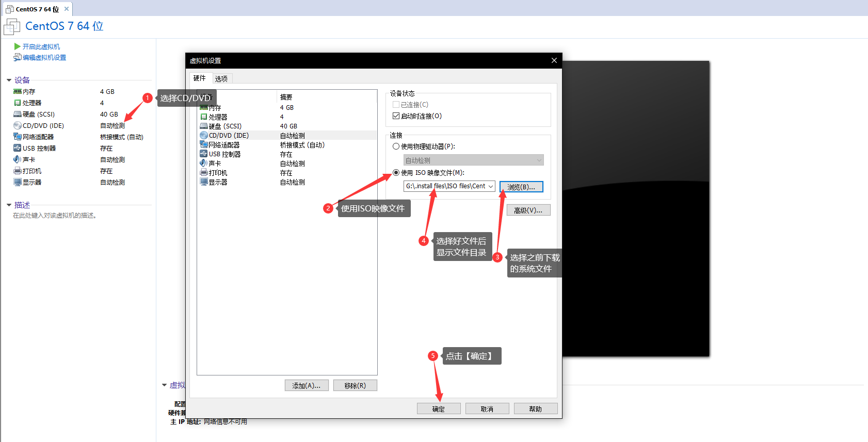868x442 pixels.
Task: Click the 浏览(B)... button
Action: click(x=521, y=187)
